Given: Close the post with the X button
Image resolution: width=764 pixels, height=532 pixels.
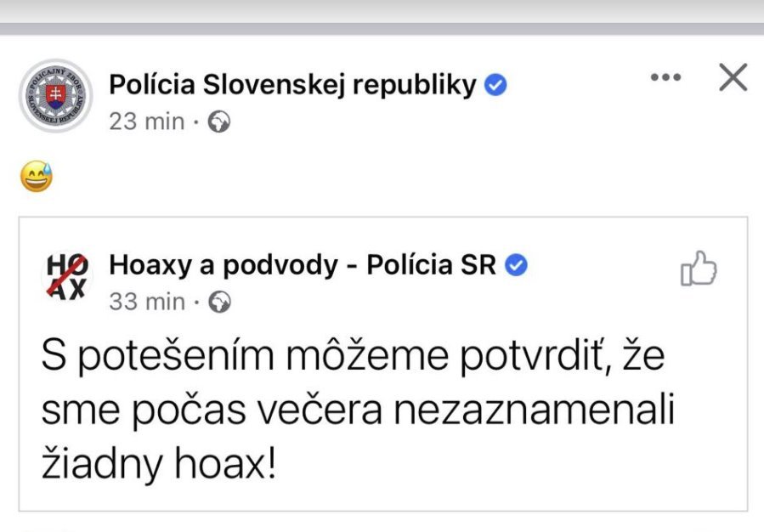Looking at the screenshot, I should (733, 78).
